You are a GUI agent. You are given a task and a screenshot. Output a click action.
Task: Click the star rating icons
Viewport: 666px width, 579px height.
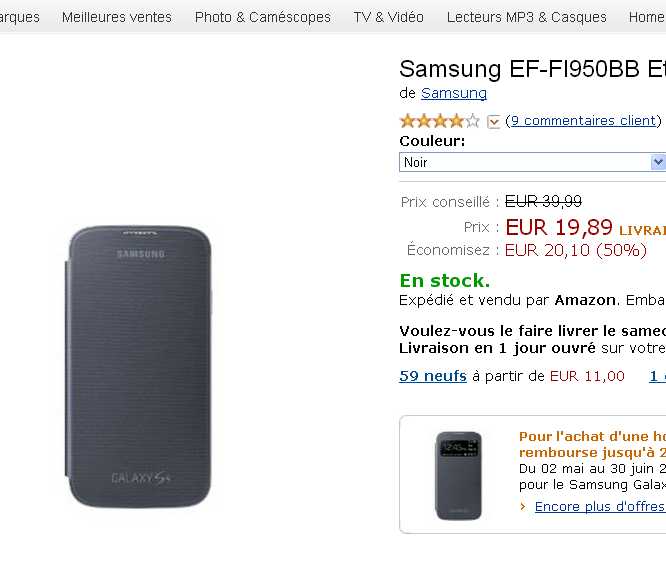coord(439,121)
